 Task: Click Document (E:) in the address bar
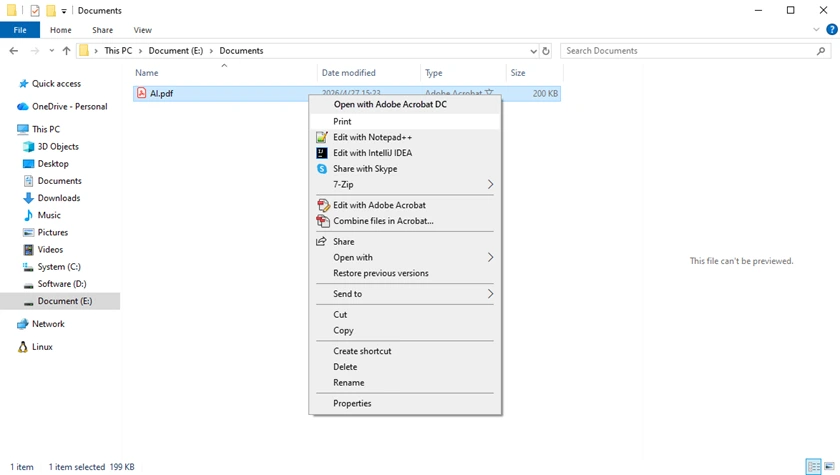[176, 51]
